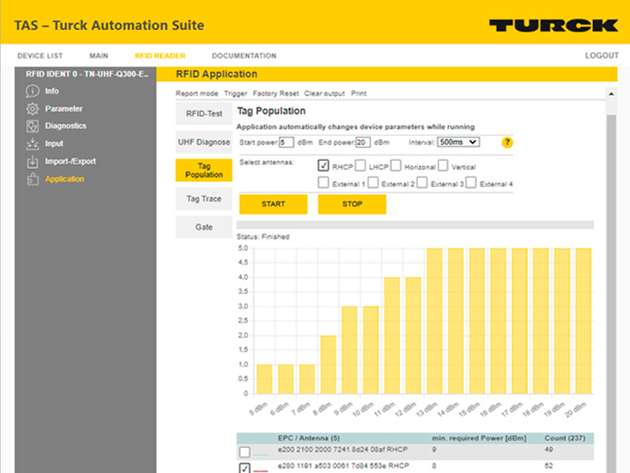The height and width of the screenshot is (473, 630).
Task: Open Parameter in the sidebar
Action: coord(63,109)
